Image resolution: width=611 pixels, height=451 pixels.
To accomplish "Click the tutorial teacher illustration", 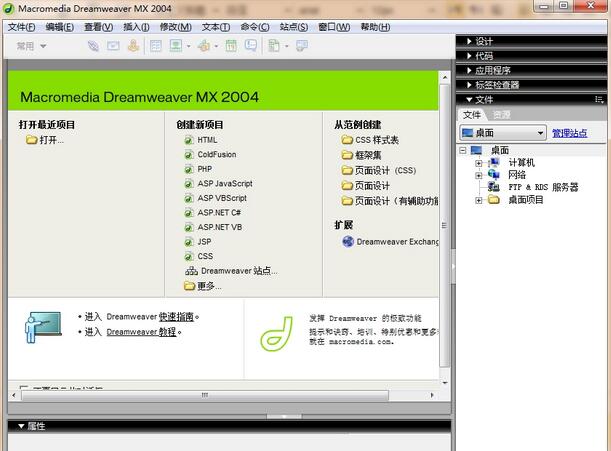I will (43, 327).
